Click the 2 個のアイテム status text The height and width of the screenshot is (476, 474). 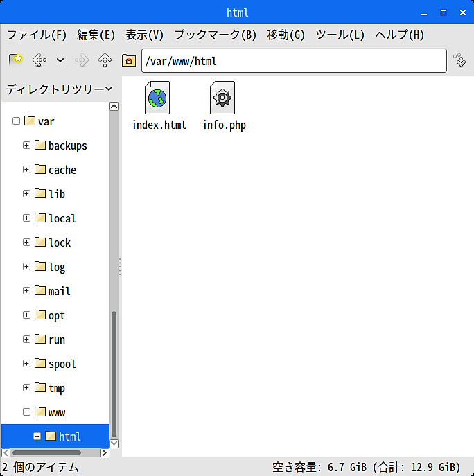[x=40, y=467]
